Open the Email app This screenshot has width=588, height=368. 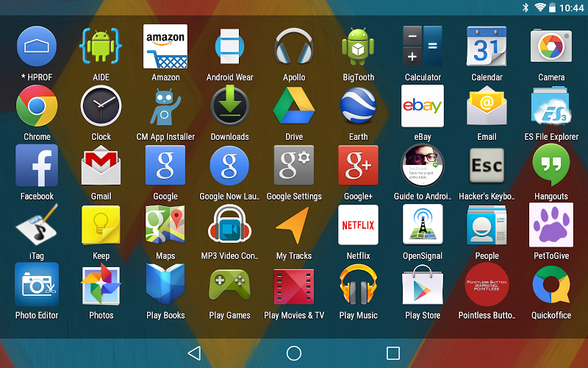click(x=487, y=105)
